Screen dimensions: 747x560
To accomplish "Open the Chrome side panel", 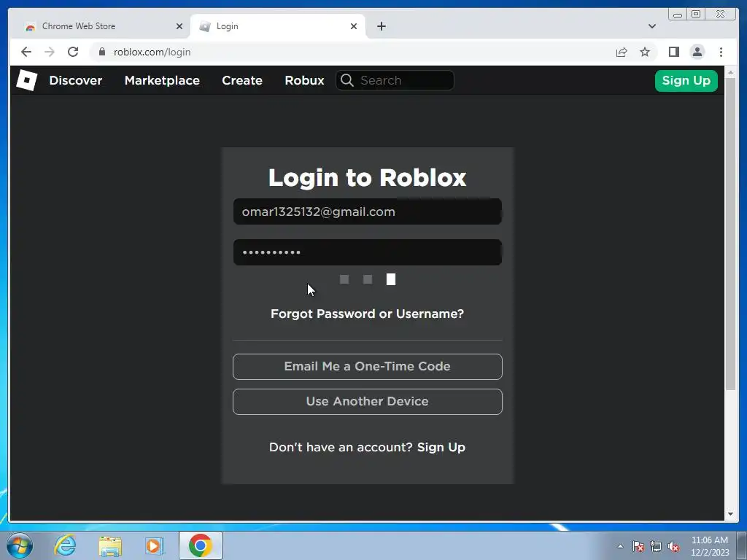I will tap(673, 52).
